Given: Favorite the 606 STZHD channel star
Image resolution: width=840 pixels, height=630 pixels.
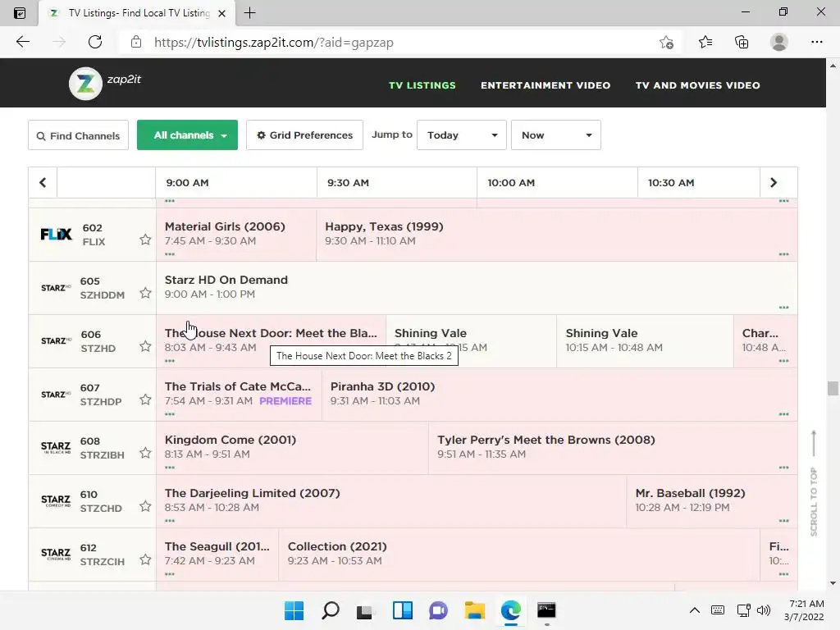Looking at the screenshot, I should click(145, 346).
